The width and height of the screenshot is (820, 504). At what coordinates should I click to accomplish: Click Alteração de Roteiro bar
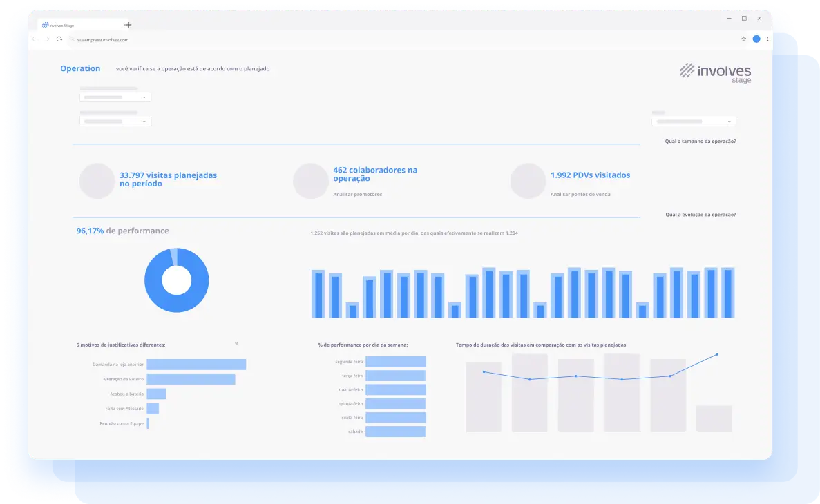click(x=191, y=379)
